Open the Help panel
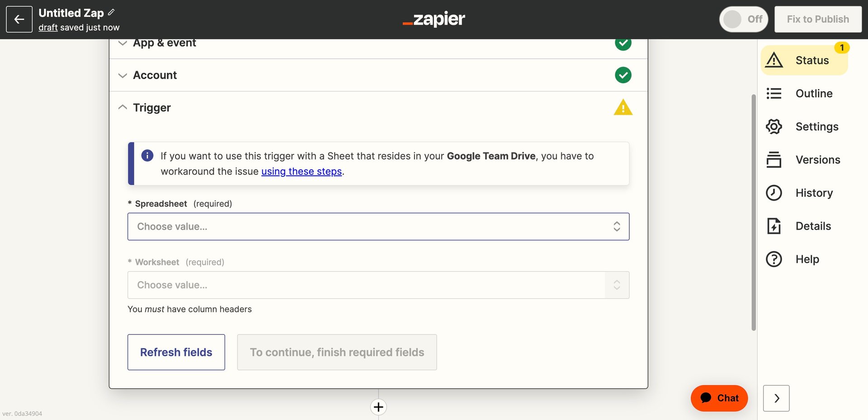 click(x=804, y=259)
